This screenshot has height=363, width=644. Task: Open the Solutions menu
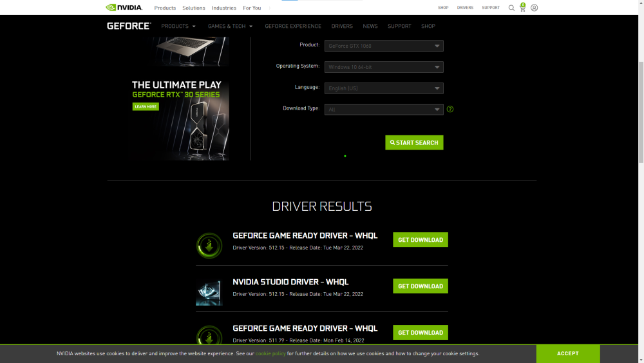[x=193, y=8]
